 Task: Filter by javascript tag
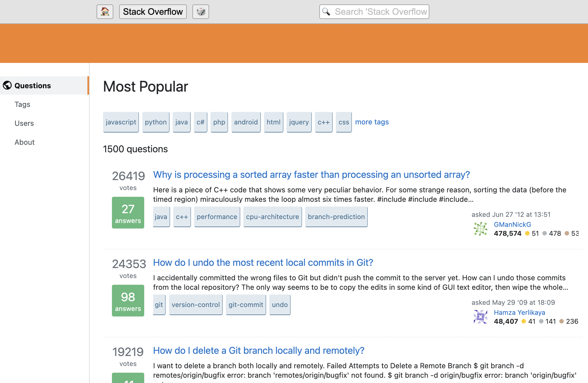coord(121,122)
